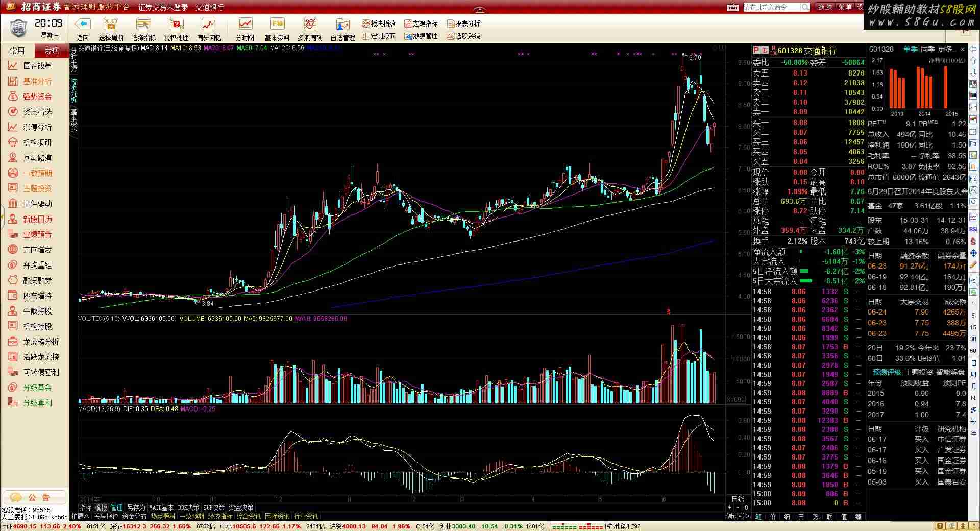Image resolution: width=980 pixels, height=531 pixels.
Task: Switch sidebar to 常用 tab
Action: point(17,51)
